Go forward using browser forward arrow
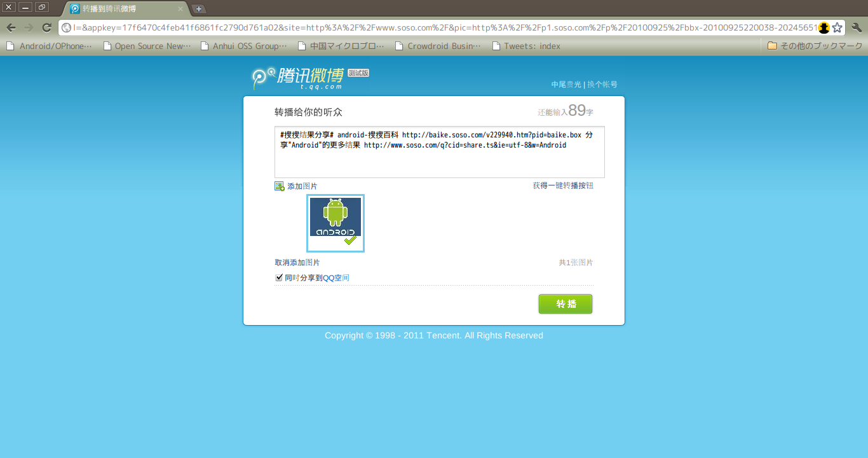Viewport: 868px width, 458px height. coord(29,27)
